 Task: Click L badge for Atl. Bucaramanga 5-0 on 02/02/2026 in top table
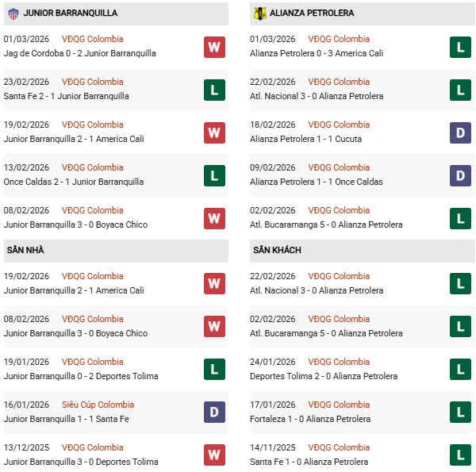(460, 218)
